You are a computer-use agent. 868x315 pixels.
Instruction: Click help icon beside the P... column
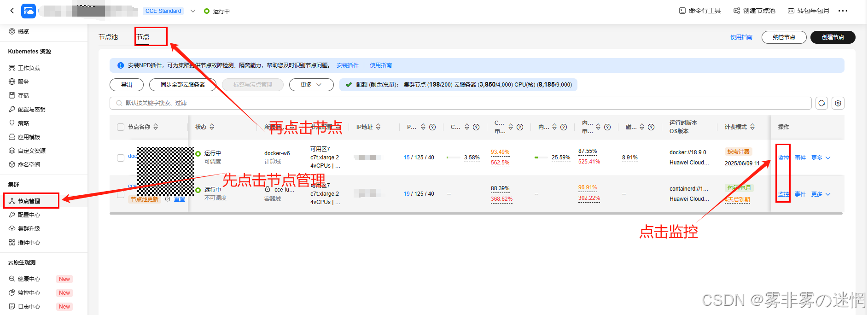click(432, 127)
